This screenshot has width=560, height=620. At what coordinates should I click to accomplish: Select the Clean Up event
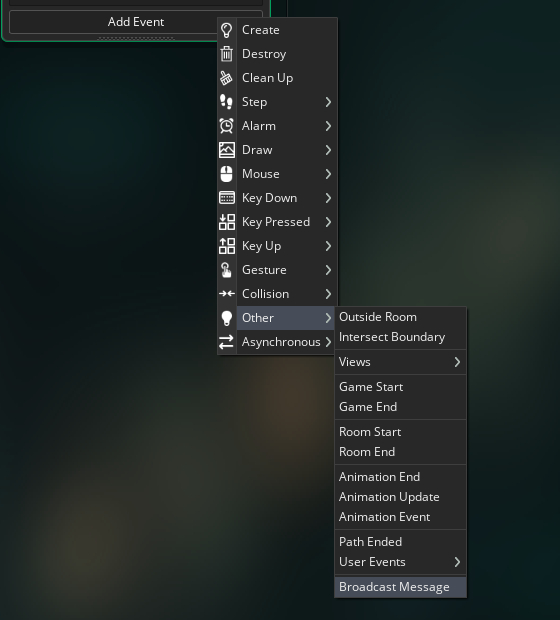277,78
